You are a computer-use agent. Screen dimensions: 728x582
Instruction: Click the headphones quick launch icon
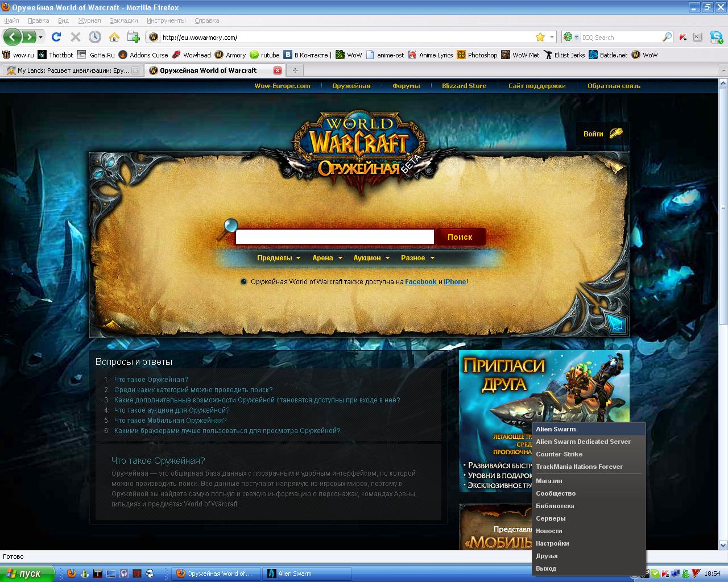(123, 573)
